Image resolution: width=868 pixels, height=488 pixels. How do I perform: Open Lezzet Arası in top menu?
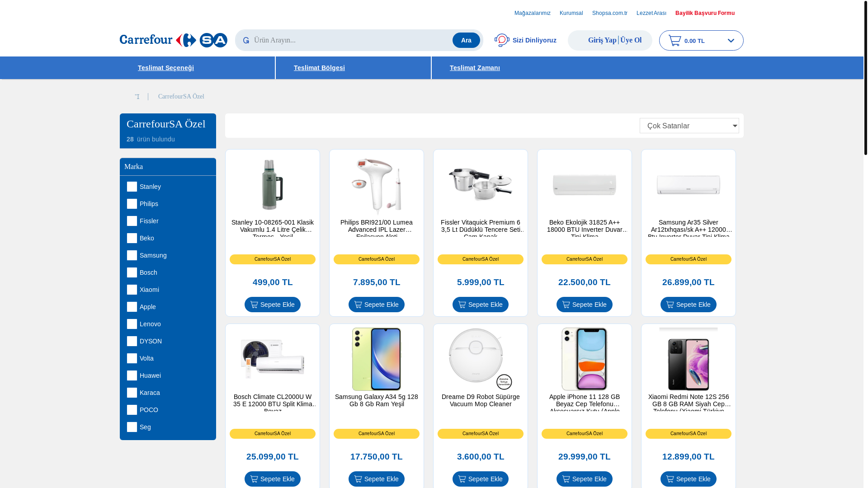tap(651, 13)
